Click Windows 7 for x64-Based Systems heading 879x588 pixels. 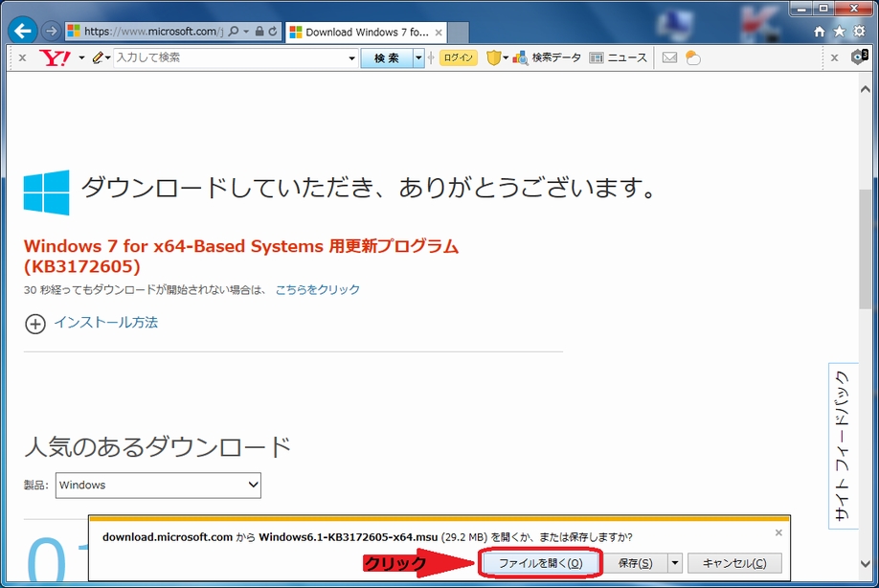click(x=241, y=256)
